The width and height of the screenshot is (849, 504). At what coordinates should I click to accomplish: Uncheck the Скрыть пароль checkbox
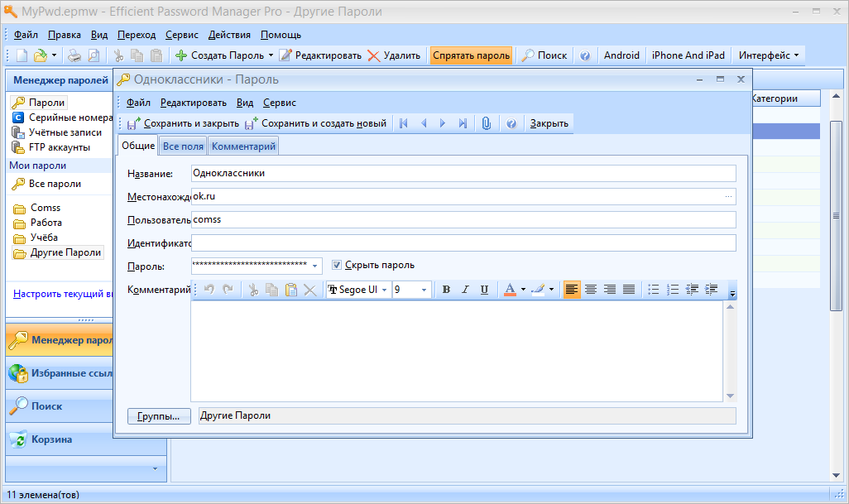click(336, 265)
